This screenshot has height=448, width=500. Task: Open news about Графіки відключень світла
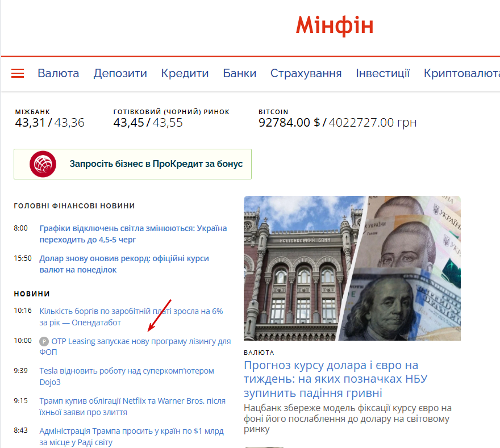pyautogui.click(x=133, y=234)
